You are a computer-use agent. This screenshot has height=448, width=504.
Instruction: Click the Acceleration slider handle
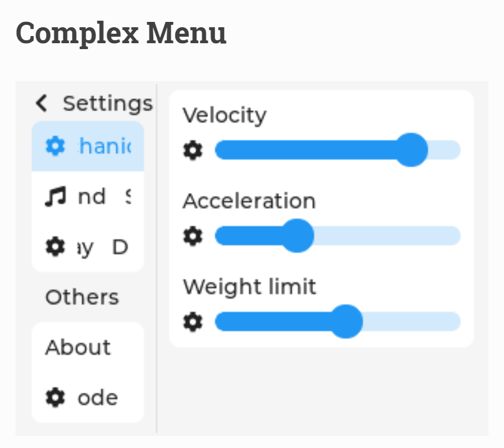297,236
